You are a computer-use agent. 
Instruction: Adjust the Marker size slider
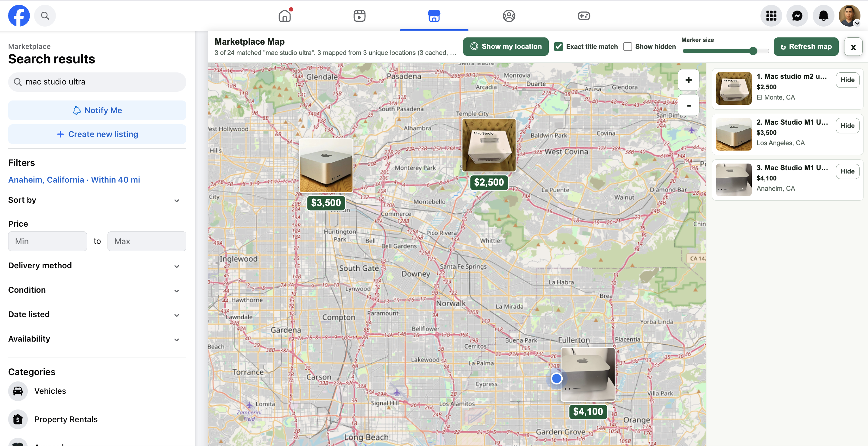point(726,51)
